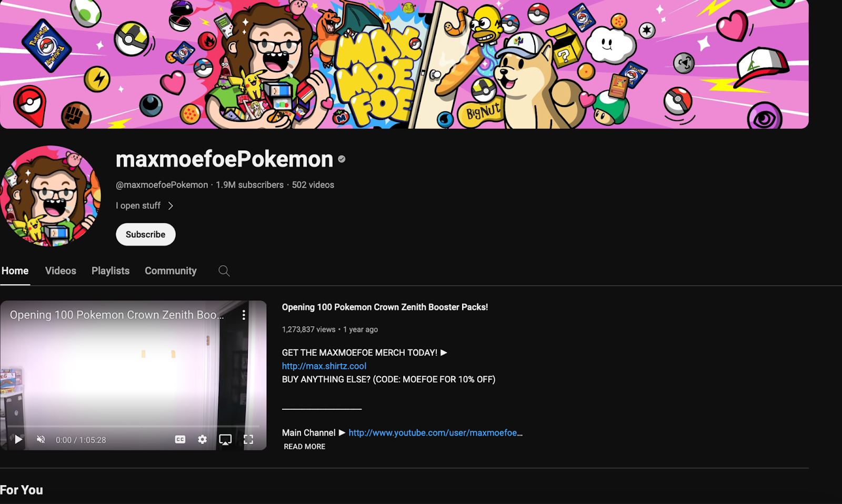Open the video's three-dot options menu

pos(244,315)
